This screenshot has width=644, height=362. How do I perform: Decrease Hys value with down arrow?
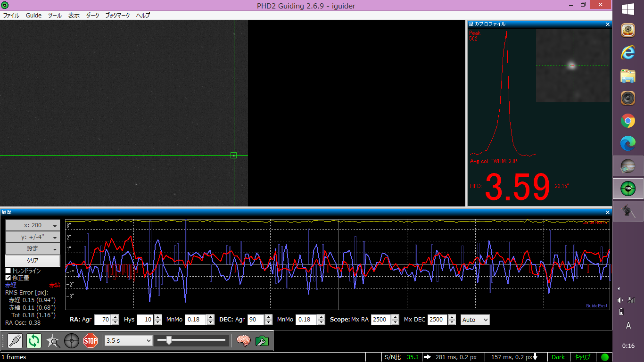(157, 322)
